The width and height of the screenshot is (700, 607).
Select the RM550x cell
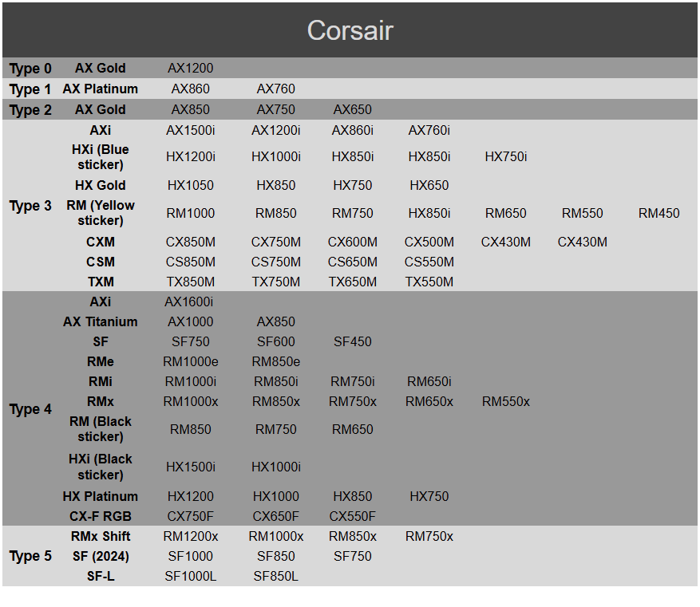tap(506, 401)
